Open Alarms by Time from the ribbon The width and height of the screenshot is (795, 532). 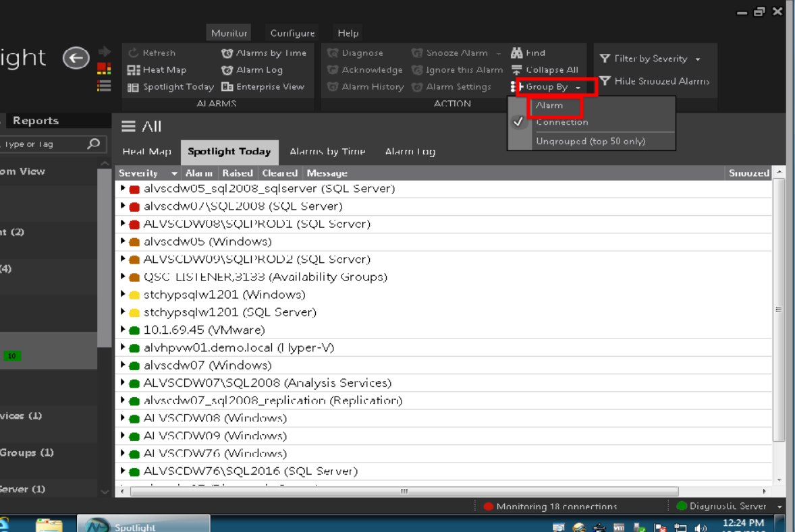264,53
